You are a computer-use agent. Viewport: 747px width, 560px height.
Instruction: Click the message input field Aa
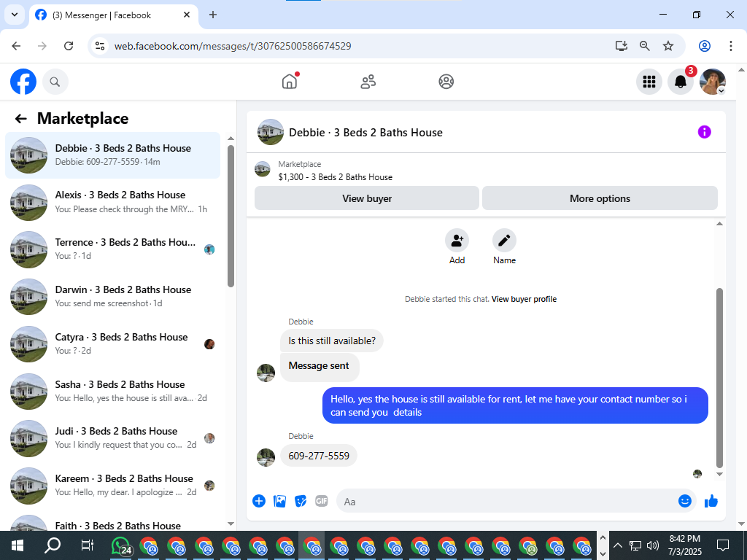506,502
